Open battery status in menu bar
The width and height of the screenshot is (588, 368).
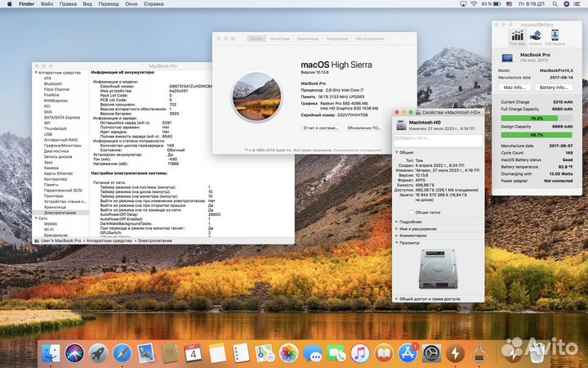click(x=492, y=4)
